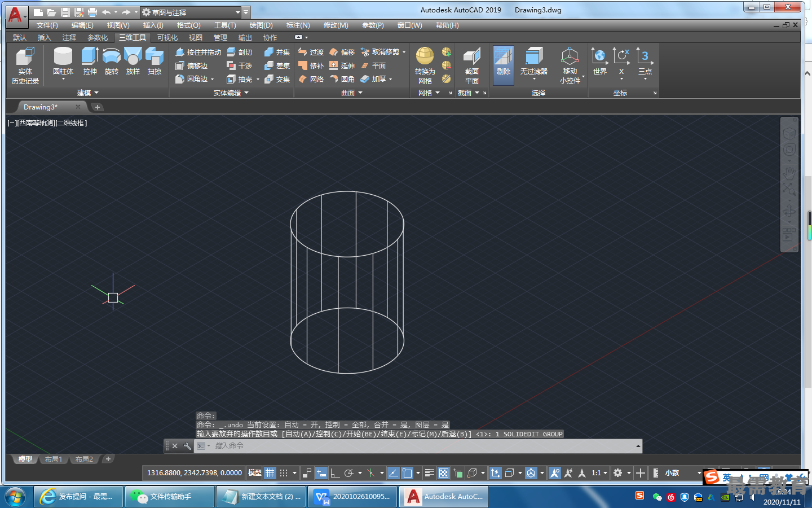This screenshot has height=508, width=812.
Task: Click the 转换为网格 convert to mesh tool
Action: [x=425, y=66]
